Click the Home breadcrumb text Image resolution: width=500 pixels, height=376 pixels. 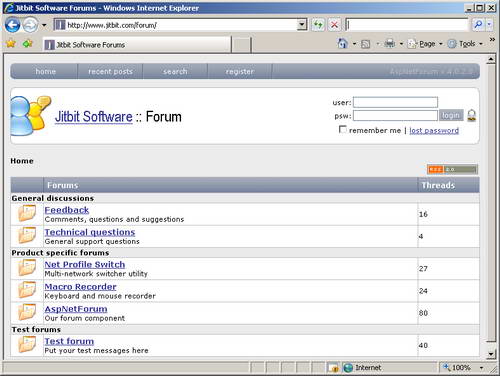click(x=22, y=161)
